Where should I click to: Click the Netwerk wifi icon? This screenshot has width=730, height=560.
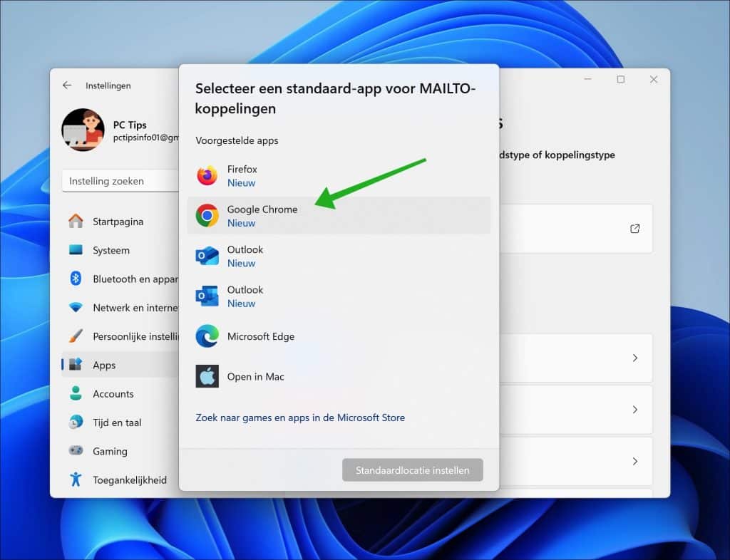click(76, 308)
